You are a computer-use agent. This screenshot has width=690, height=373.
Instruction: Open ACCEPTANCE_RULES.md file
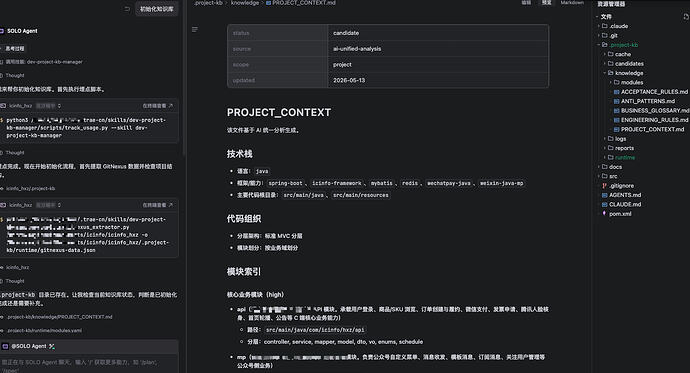pos(650,91)
